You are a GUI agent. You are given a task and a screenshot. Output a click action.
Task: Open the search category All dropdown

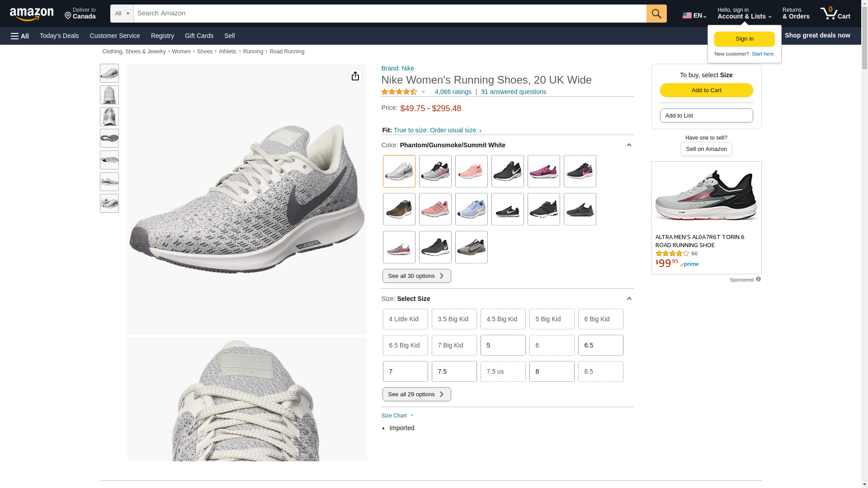pos(122,14)
